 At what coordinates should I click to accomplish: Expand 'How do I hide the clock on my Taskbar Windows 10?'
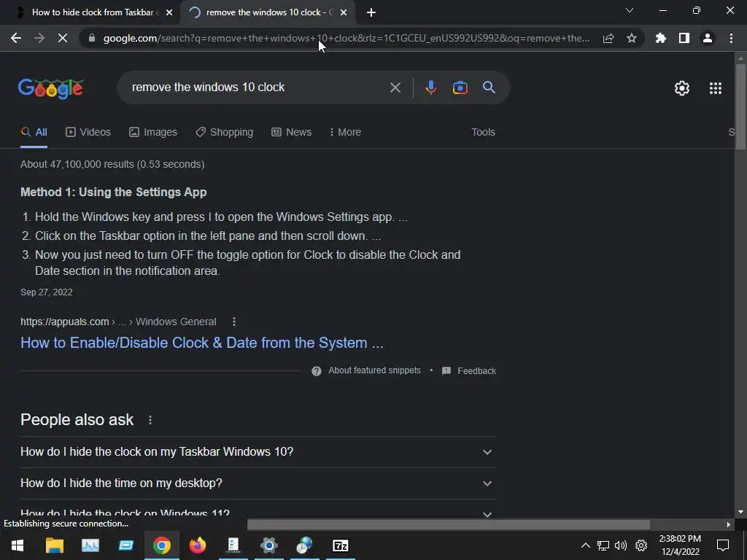point(258,452)
